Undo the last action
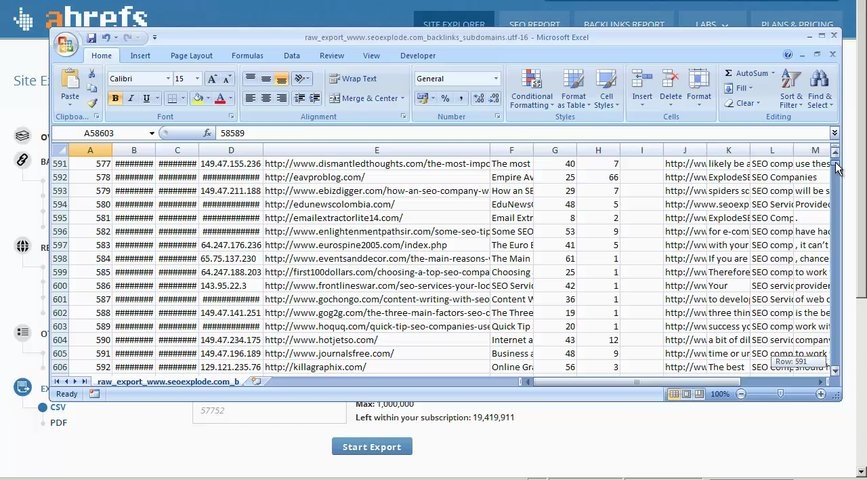 tap(106, 38)
